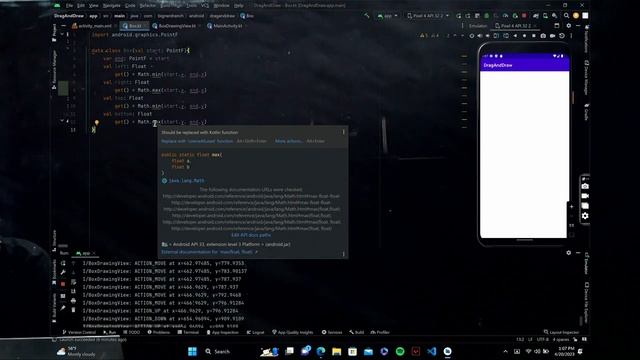Image resolution: width=640 pixels, height=360 pixels.
Task: Click the Debug app bug icon
Action: point(487,16)
